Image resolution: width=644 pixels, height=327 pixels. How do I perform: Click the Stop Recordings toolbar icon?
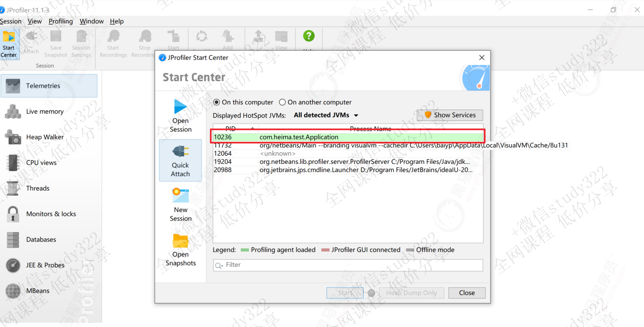point(144,44)
